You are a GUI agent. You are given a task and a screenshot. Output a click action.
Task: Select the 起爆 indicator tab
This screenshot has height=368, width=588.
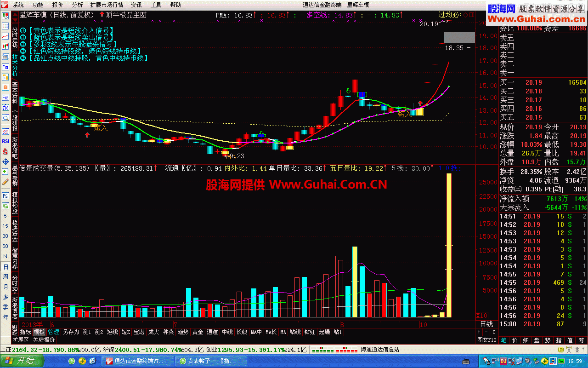(x=324, y=332)
